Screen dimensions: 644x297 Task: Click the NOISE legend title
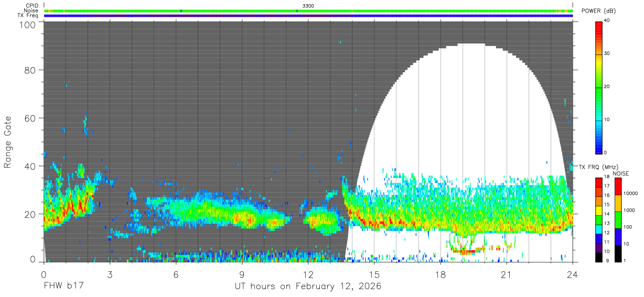click(622, 173)
